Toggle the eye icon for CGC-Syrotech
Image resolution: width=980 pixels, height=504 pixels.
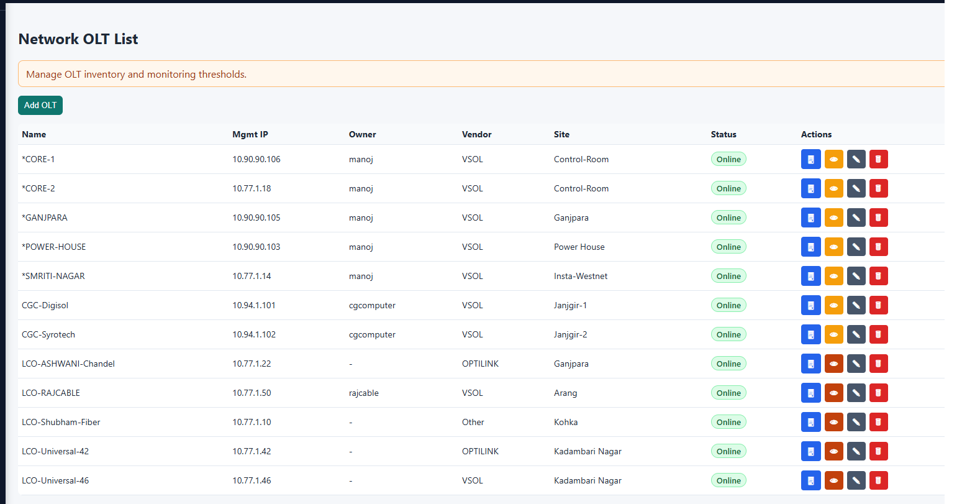pyautogui.click(x=833, y=334)
